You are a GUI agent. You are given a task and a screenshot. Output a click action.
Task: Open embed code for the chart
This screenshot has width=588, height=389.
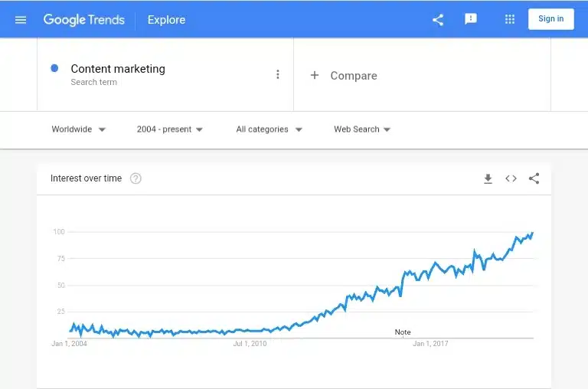click(x=511, y=178)
